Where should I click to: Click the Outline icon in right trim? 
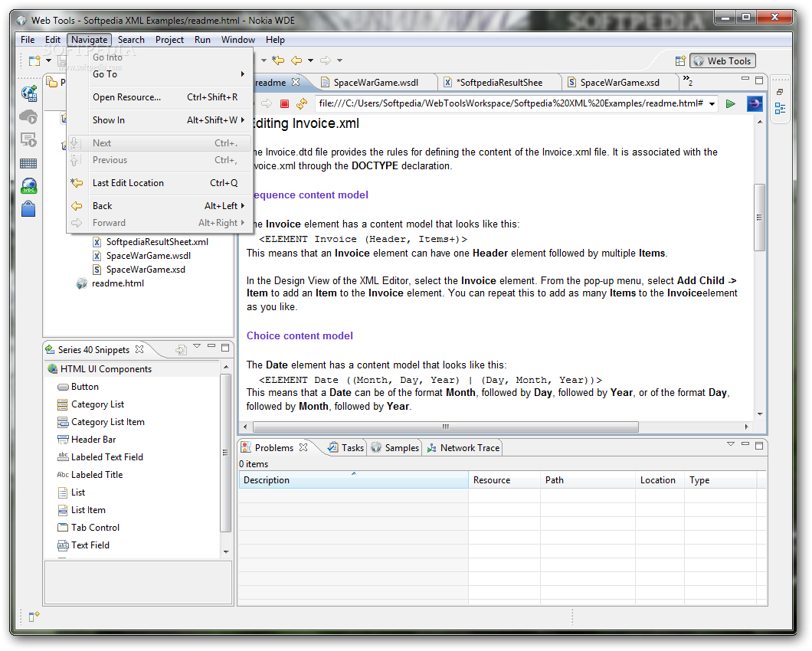tap(780, 108)
